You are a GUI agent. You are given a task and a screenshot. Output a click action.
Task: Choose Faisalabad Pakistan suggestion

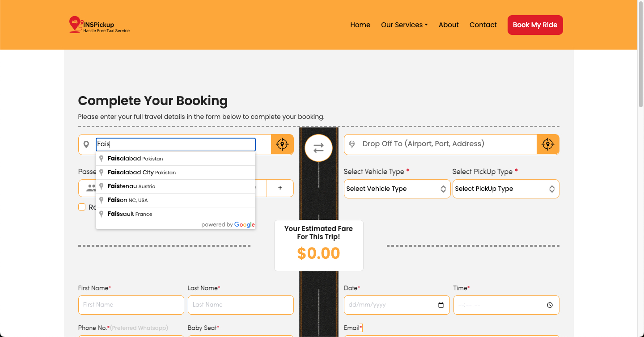[176, 159]
